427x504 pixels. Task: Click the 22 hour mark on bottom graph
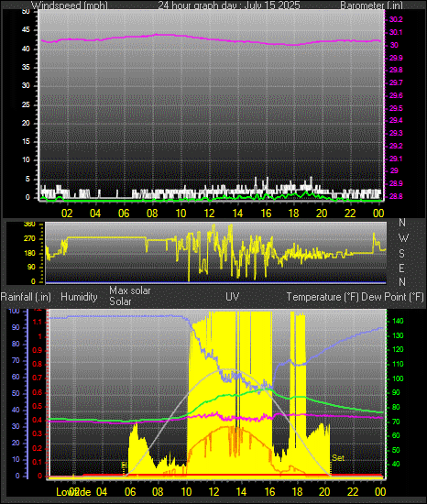pos(353,491)
